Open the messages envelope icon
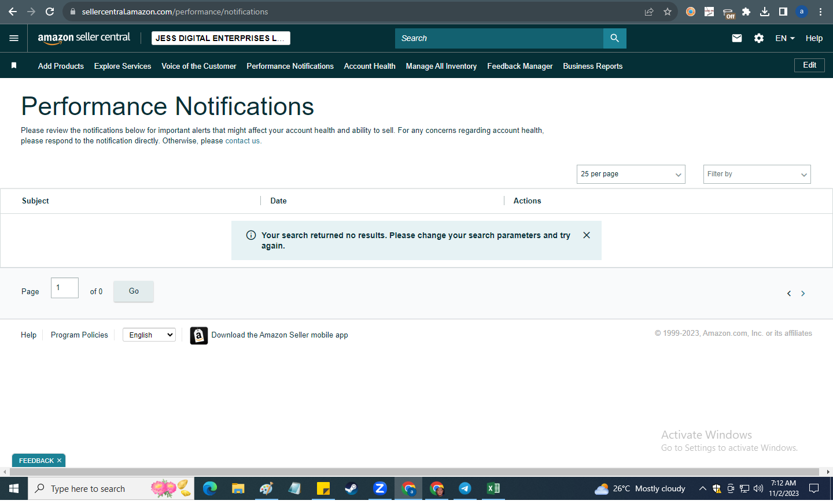The width and height of the screenshot is (833, 504). (x=737, y=38)
